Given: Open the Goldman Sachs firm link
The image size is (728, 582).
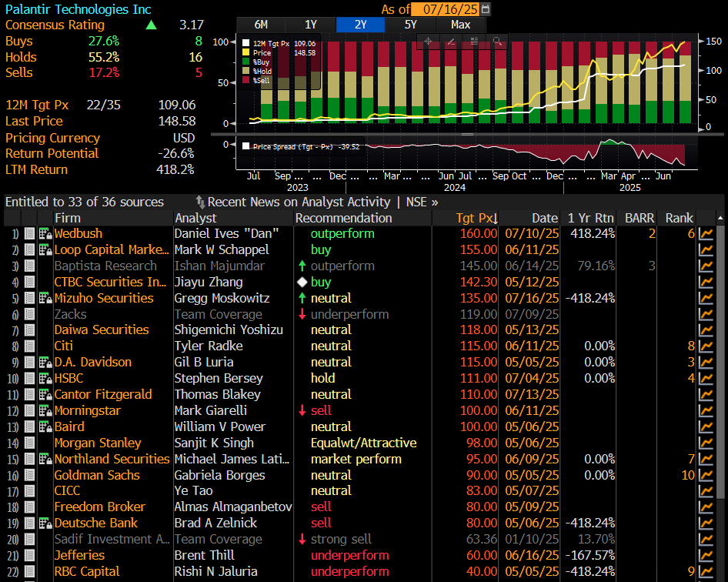Looking at the screenshot, I should pos(97,475).
